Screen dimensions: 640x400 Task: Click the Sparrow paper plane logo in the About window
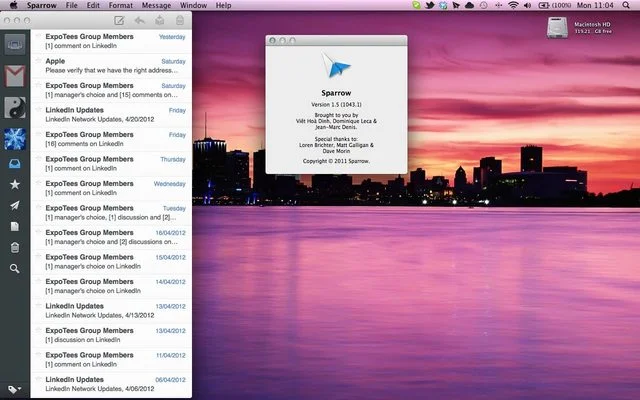click(336, 65)
